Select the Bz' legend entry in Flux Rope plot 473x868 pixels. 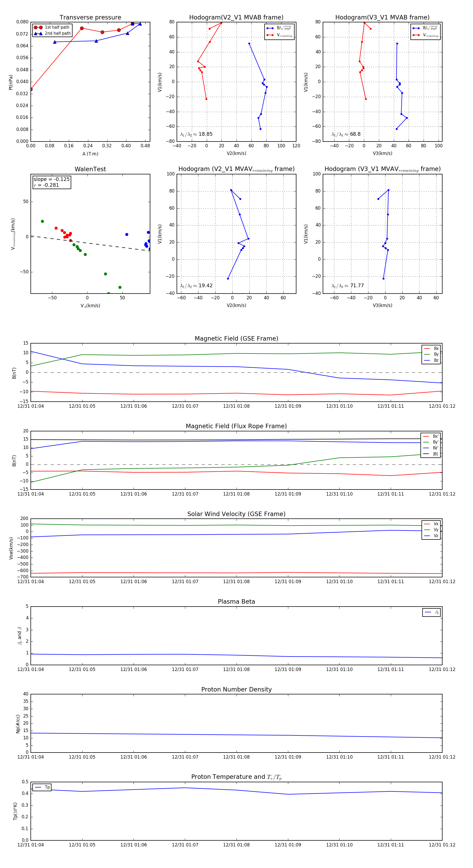431,448
